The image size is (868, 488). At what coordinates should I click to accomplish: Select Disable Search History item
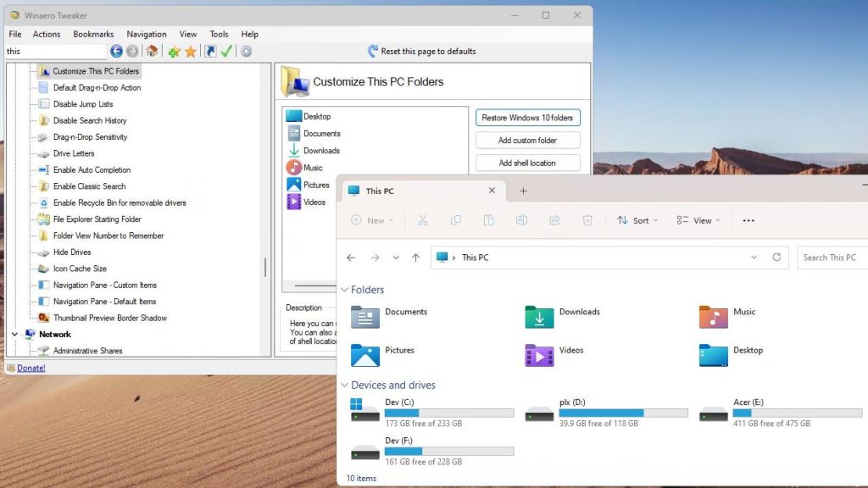click(82, 120)
